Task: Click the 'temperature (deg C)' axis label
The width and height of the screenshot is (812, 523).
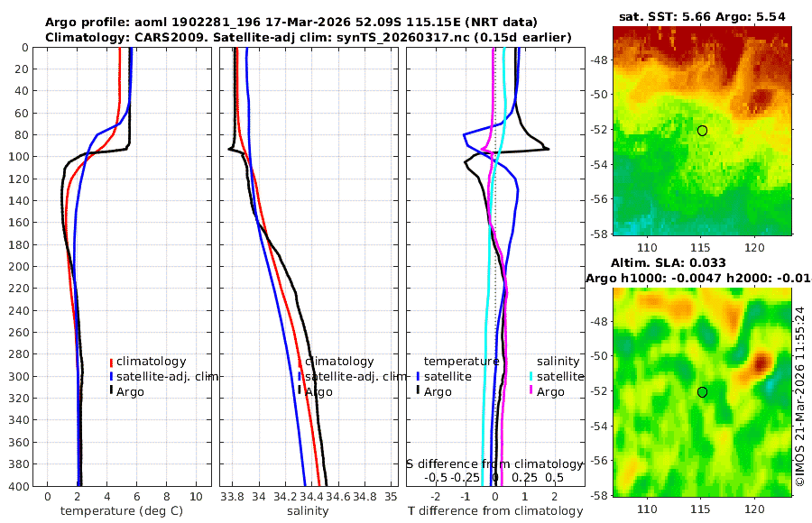Action: pyautogui.click(x=122, y=511)
